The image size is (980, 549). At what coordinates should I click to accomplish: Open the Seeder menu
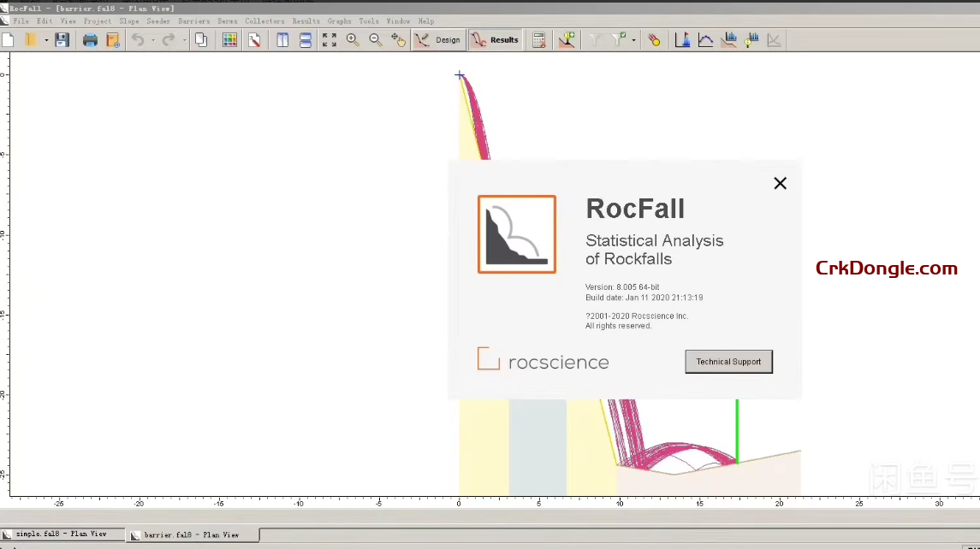tap(157, 21)
